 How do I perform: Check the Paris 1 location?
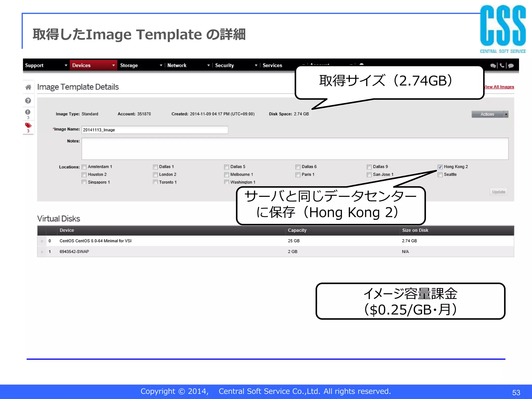(x=298, y=175)
